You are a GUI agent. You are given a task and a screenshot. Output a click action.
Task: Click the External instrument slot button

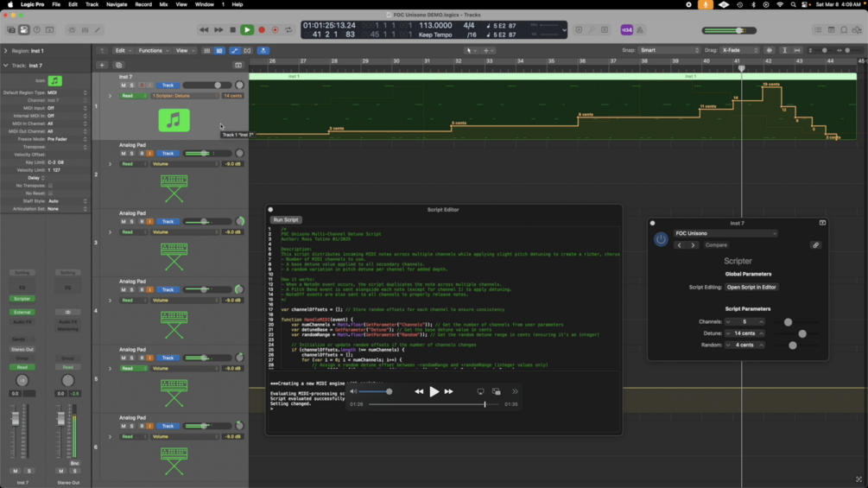click(22, 312)
